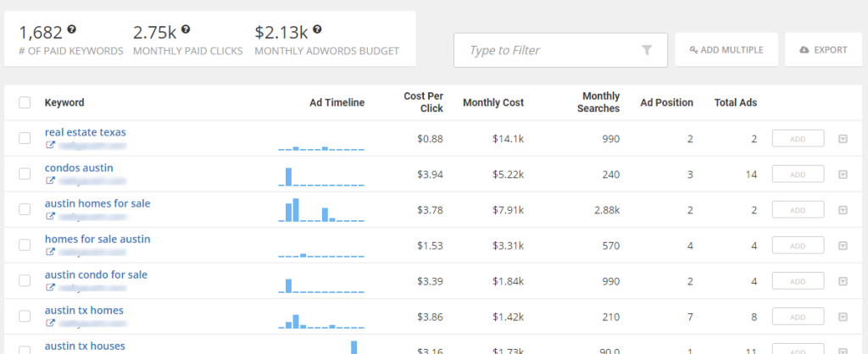Click help icon beside monthly AdWords budget
Image resolution: width=868 pixels, height=354 pixels.
317,29
